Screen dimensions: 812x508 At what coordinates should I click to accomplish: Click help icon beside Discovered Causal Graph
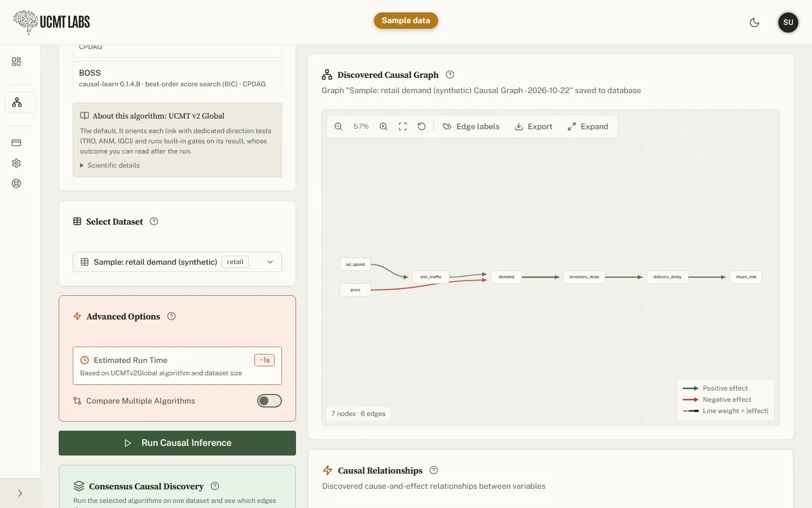pyautogui.click(x=450, y=75)
